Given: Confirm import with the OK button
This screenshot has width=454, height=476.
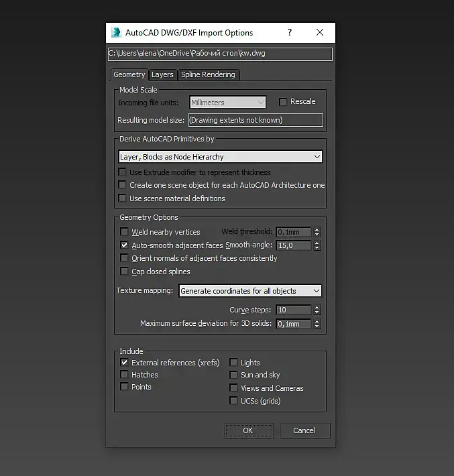Looking at the screenshot, I should tap(249, 430).
